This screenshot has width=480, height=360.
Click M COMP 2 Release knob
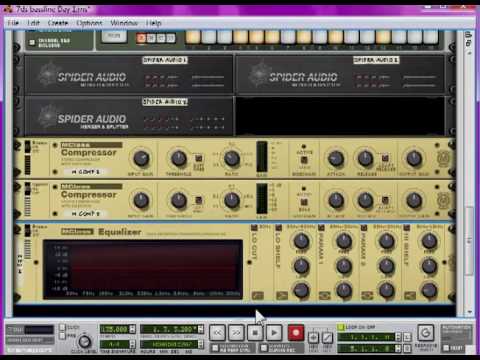(x=365, y=201)
